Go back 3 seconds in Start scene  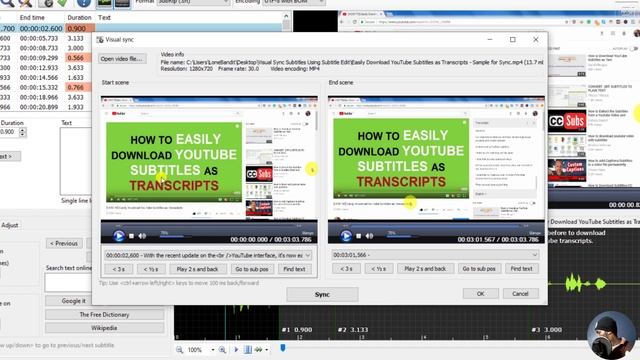[119, 269]
